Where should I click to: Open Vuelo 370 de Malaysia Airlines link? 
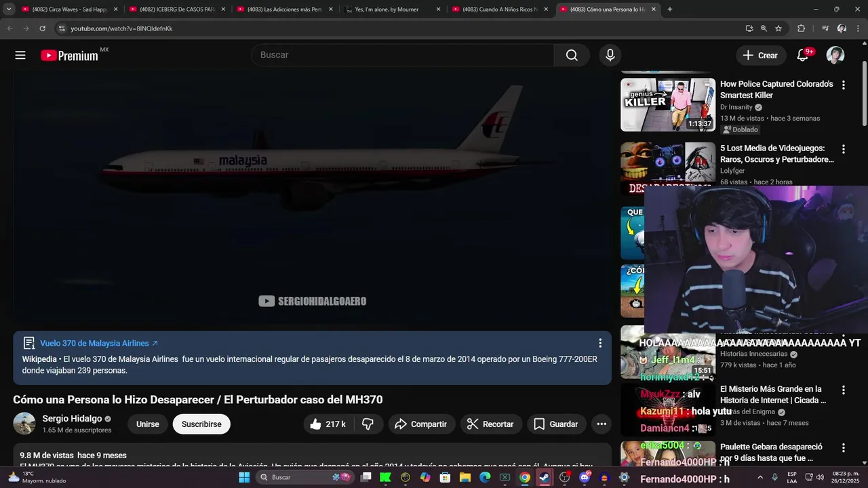pos(99,344)
